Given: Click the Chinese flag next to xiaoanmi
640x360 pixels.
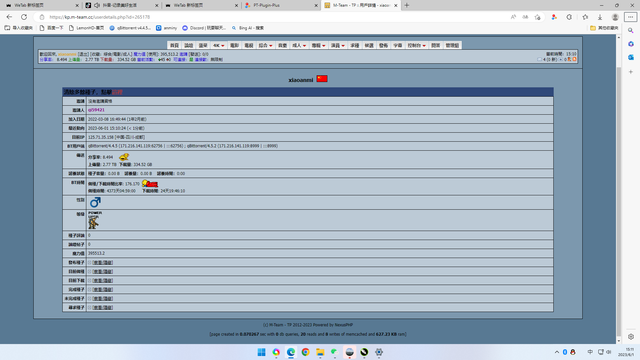Looking at the screenshot, I should point(322,78).
